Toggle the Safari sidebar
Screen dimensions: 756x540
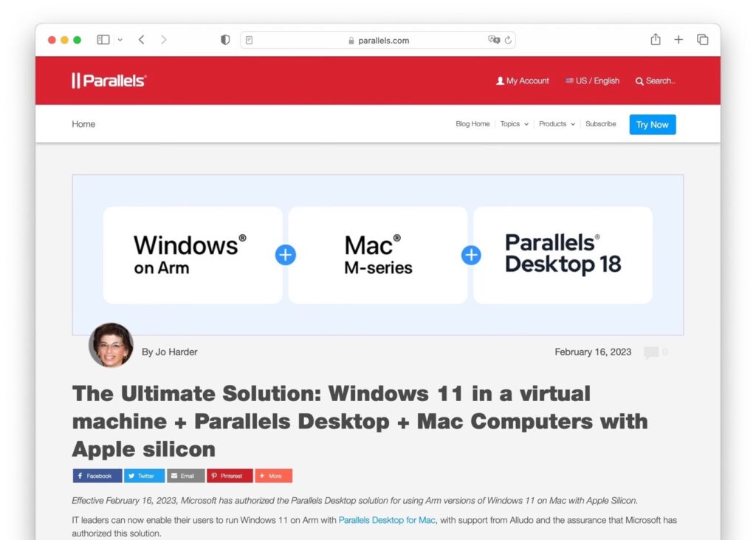click(102, 40)
